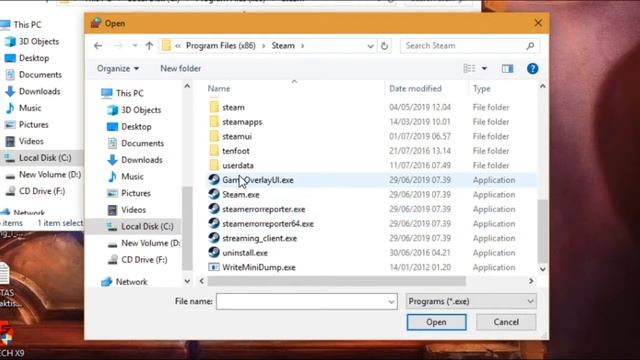Select steamerrorreporter64.exe file
Screen dimensions: 640x360
tap(268, 224)
